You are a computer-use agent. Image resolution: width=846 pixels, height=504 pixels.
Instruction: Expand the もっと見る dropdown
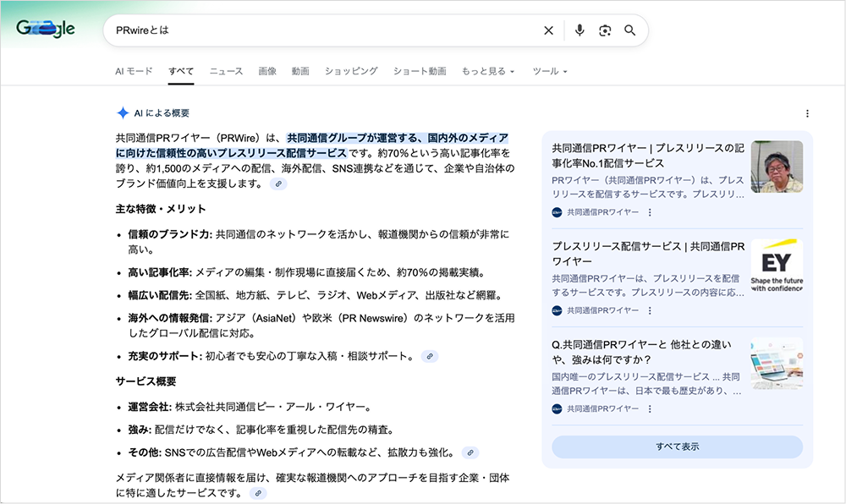487,71
